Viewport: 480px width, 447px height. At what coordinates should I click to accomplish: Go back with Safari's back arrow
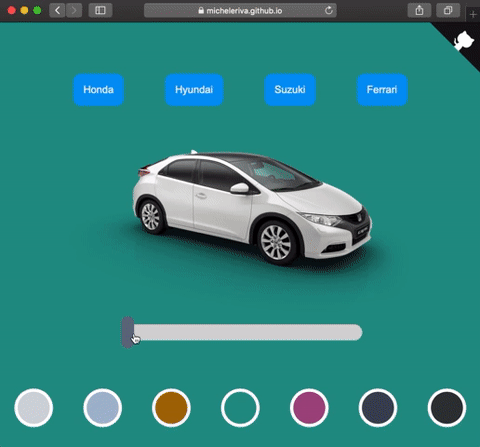(x=57, y=10)
